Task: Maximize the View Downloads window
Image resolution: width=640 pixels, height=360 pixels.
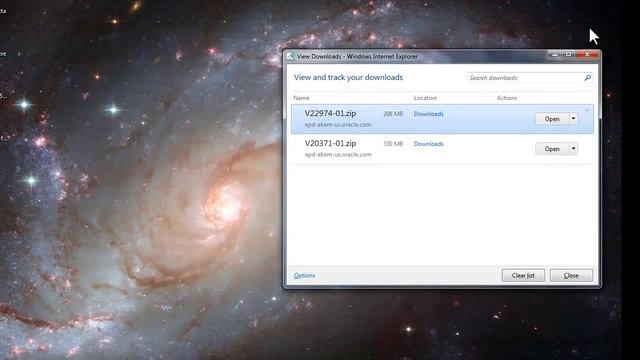Action: click(x=568, y=54)
